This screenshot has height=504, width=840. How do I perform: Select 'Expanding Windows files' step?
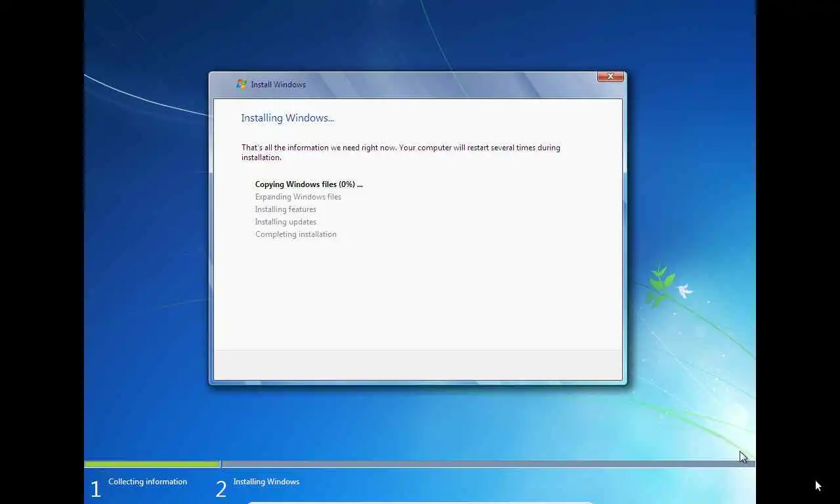pyautogui.click(x=298, y=197)
